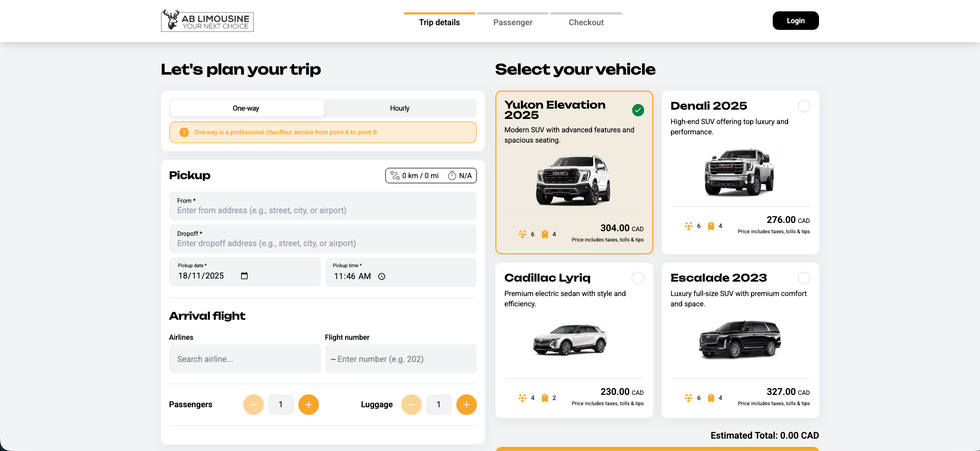Click the green Yukon Elevation selected checkmark

pyautogui.click(x=638, y=110)
